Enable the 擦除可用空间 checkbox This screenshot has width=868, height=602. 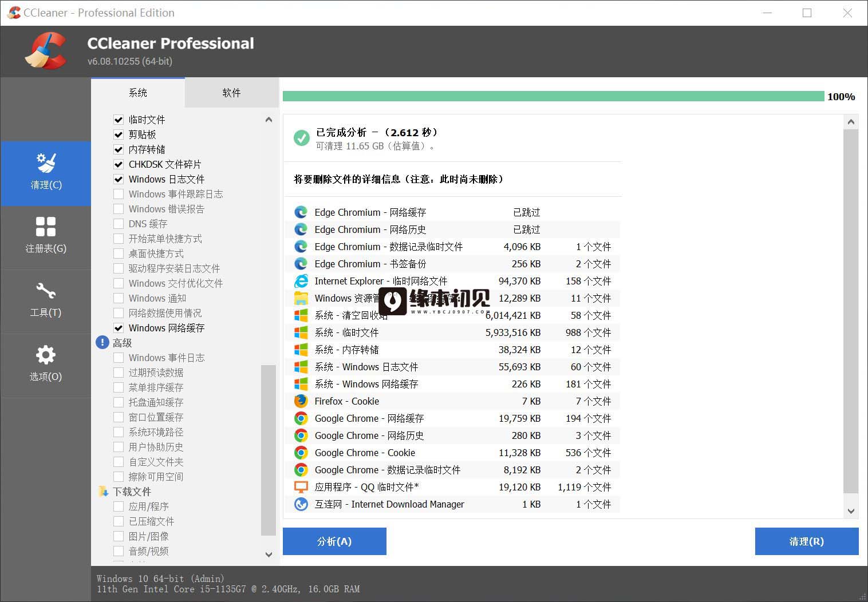point(119,477)
